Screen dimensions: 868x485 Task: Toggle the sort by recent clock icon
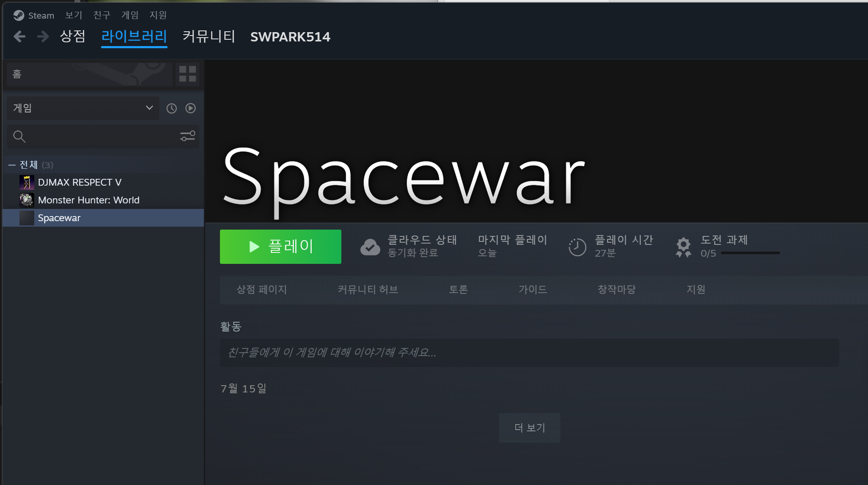click(171, 108)
